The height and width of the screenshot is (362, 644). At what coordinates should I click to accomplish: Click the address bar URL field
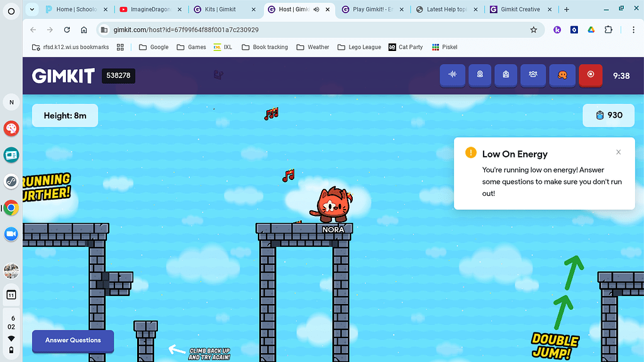[x=314, y=30]
